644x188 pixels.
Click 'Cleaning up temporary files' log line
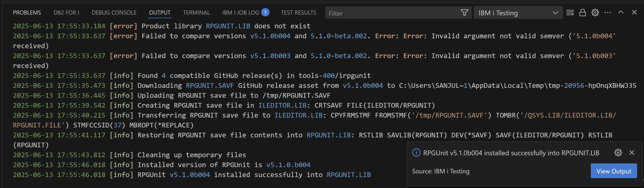(129, 155)
